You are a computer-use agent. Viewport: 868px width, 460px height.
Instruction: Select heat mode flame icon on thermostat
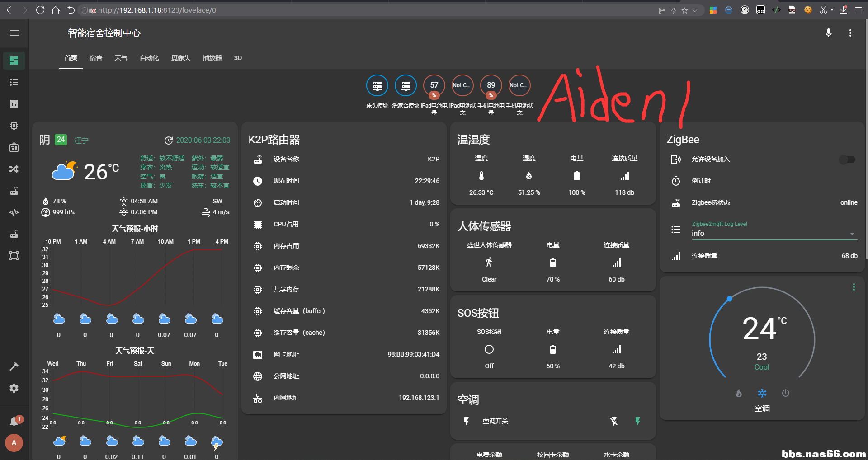coord(739,393)
